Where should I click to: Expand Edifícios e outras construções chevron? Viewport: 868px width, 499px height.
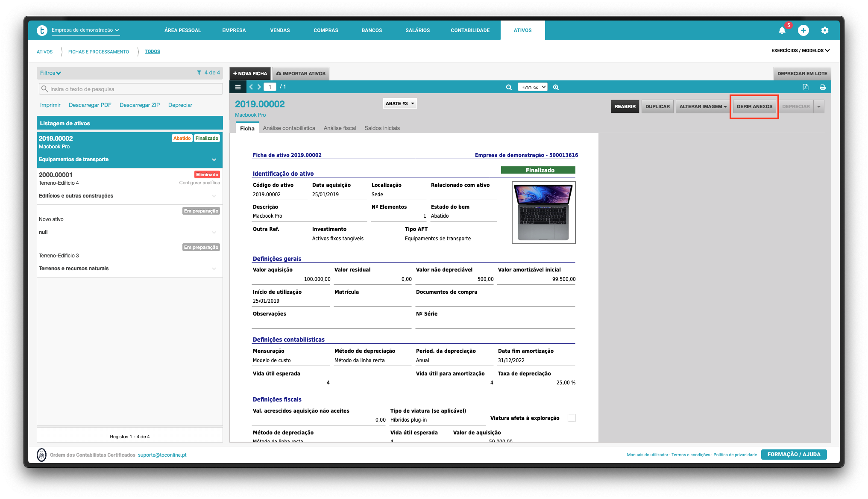coord(214,196)
